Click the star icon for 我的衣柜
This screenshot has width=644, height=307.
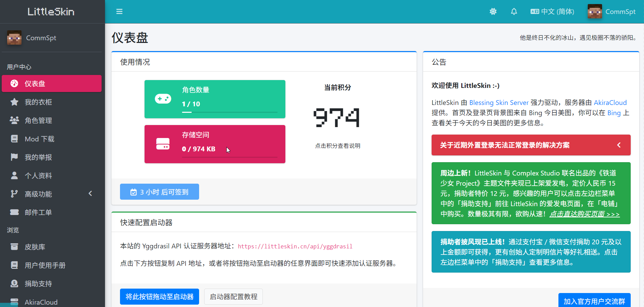point(14,102)
